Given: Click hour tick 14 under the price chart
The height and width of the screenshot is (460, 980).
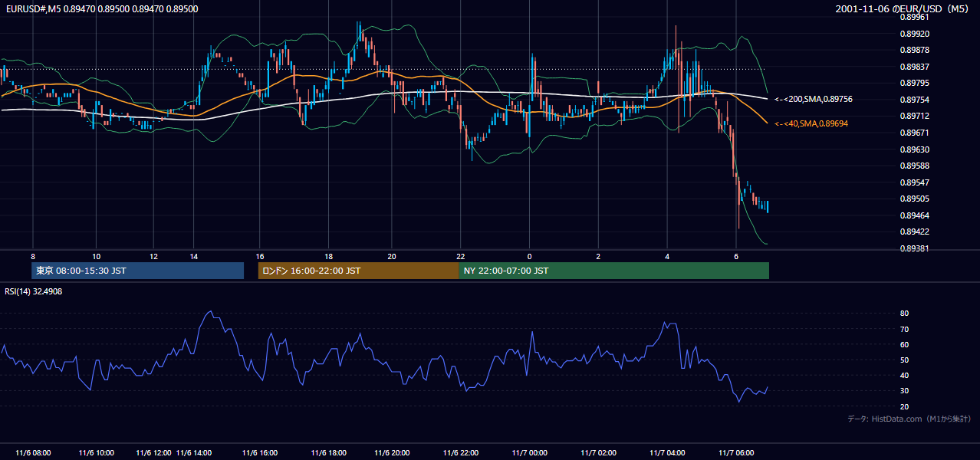Looking at the screenshot, I should click(x=194, y=256).
